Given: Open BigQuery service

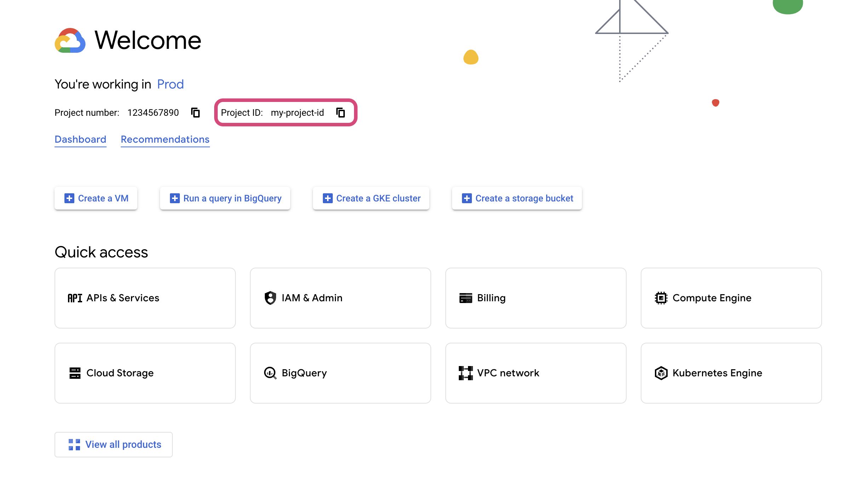Looking at the screenshot, I should pos(340,372).
